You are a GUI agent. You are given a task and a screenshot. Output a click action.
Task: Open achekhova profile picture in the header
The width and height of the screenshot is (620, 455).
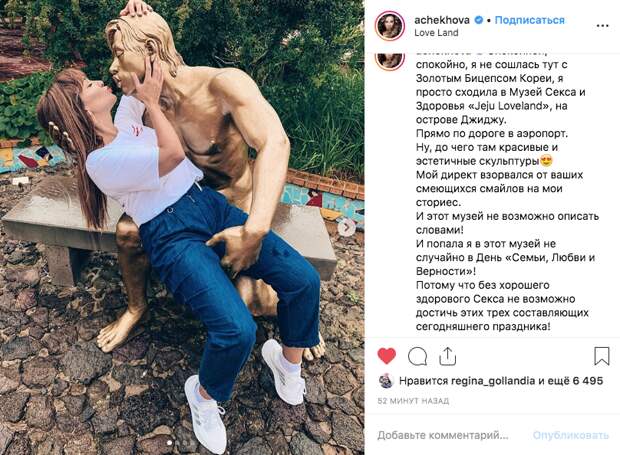click(x=390, y=26)
